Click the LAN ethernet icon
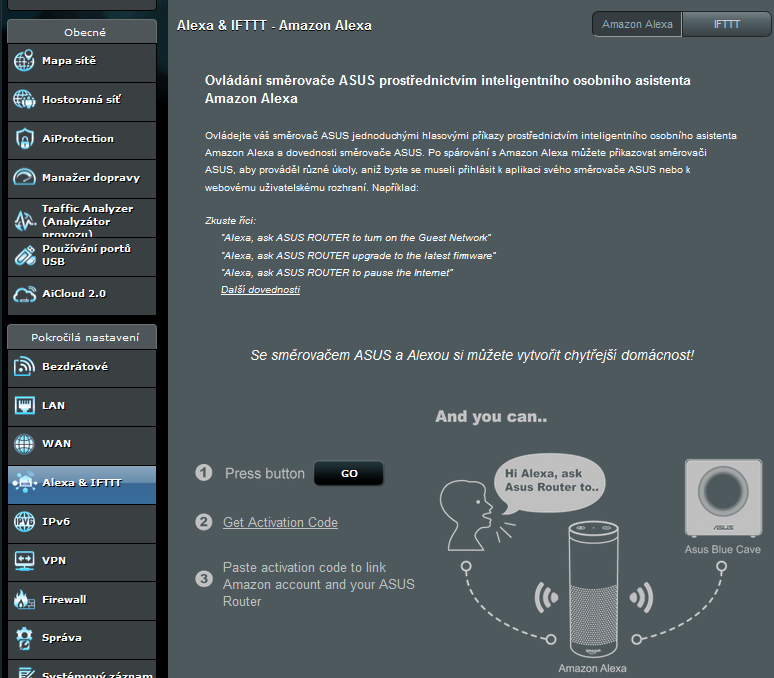Viewport: 774px width, 678px height. click(x=24, y=406)
